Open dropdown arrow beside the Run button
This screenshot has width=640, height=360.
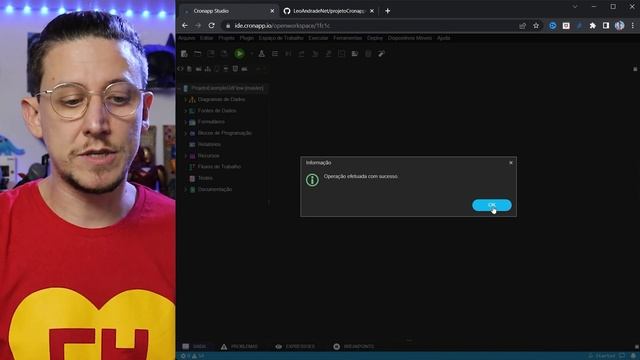[x=251, y=53]
